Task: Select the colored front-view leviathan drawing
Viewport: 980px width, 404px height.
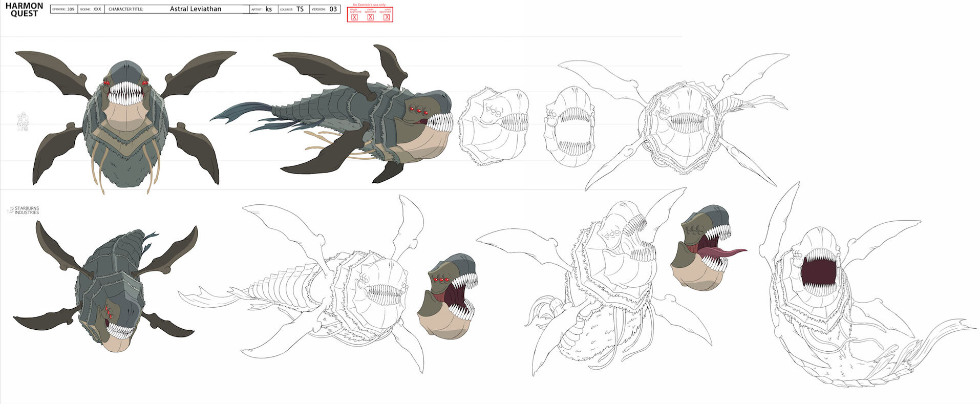Action: (125, 122)
